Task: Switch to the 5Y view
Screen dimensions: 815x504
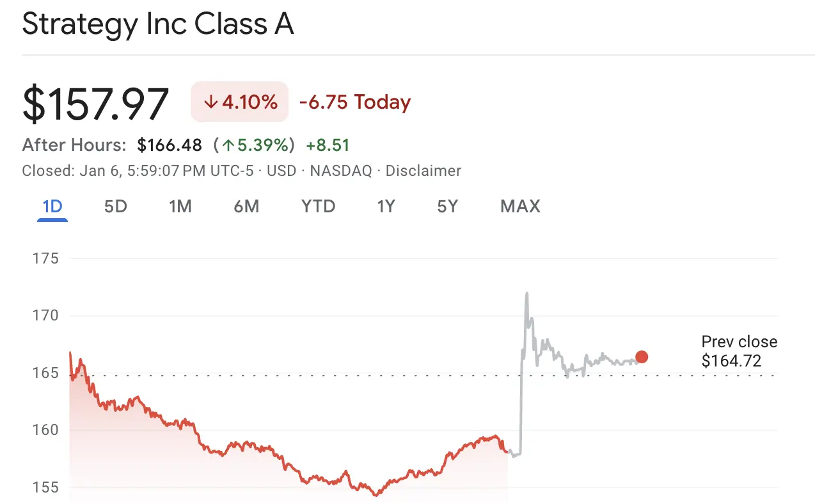Action: click(448, 206)
